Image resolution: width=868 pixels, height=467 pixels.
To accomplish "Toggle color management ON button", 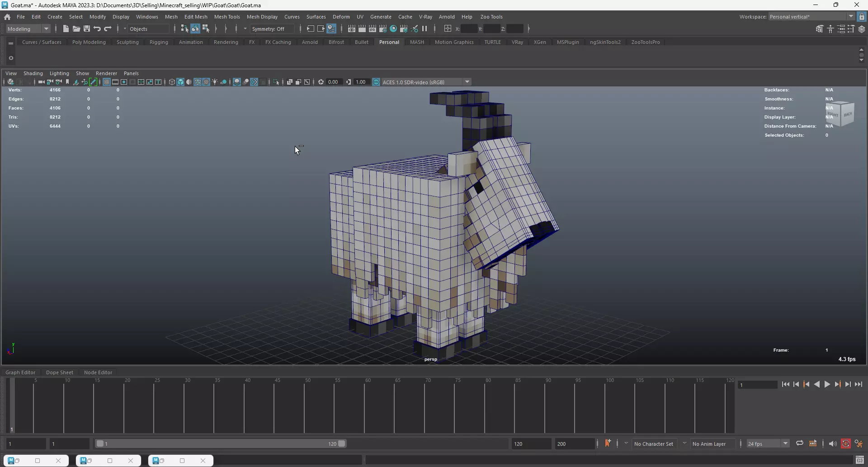I will tap(376, 82).
